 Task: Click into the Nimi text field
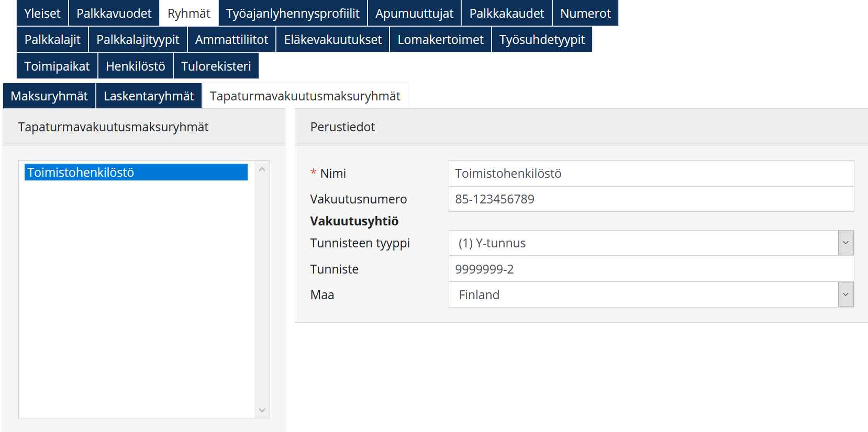click(x=651, y=174)
